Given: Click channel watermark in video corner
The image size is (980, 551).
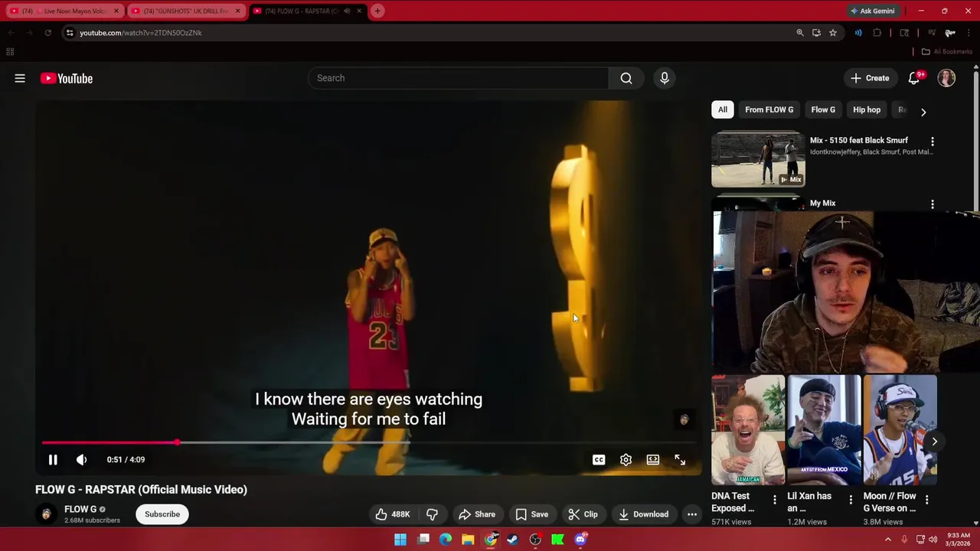Looking at the screenshot, I should 684,419.
